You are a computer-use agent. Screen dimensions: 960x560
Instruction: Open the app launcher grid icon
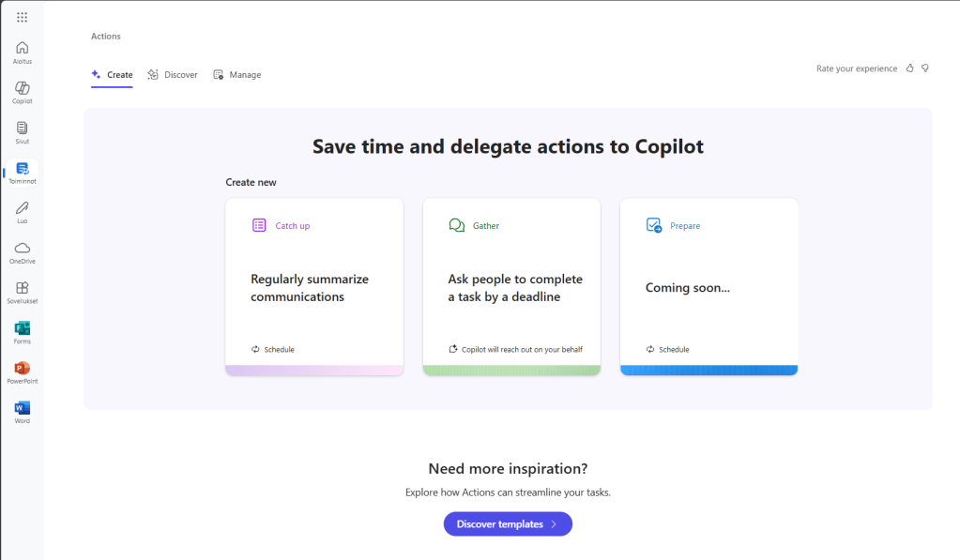pyautogui.click(x=23, y=17)
